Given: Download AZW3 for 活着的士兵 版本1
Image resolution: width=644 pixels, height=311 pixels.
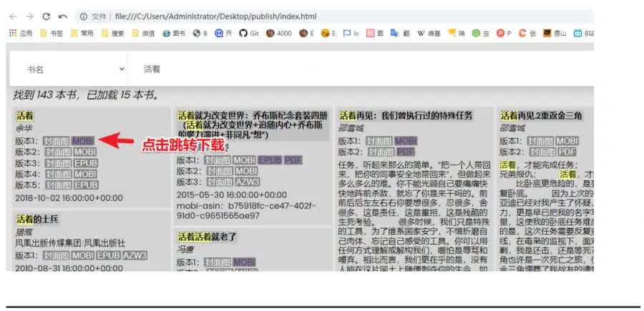Looking at the screenshot, I should 135,256.
